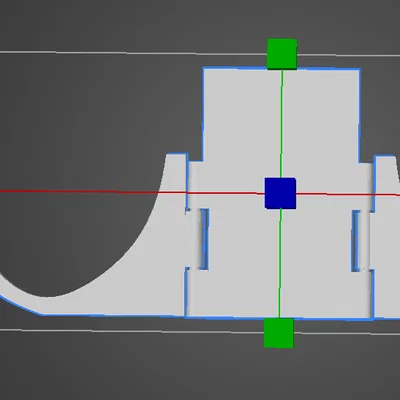
Task: Click the bottom green gizmo handle
Action: click(x=279, y=333)
